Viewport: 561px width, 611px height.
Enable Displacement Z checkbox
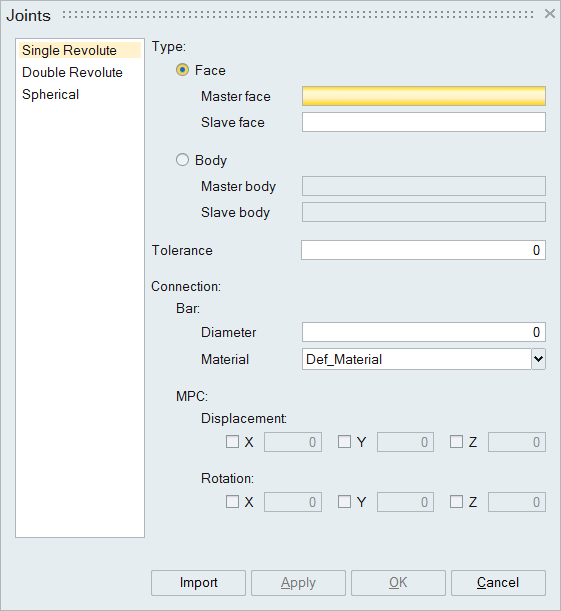coord(457,442)
